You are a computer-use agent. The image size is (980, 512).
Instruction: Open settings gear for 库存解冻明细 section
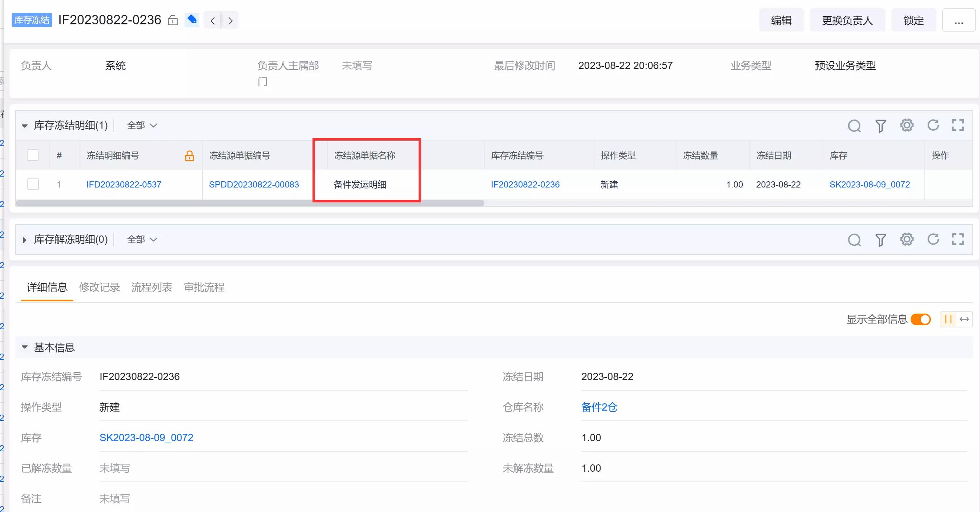[x=907, y=239]
